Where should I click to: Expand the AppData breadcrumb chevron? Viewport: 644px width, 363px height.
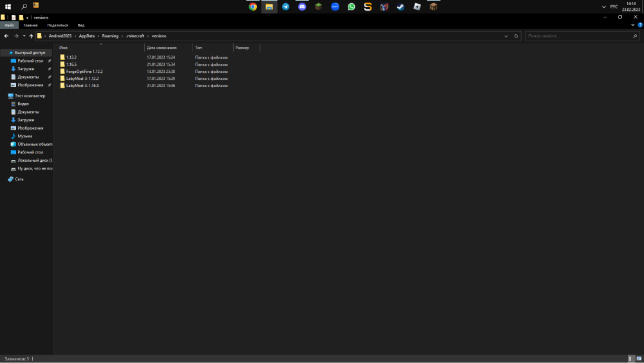point(98,36)
